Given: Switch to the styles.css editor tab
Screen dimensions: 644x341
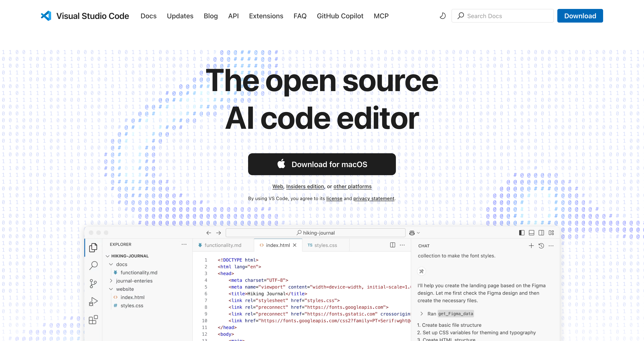Looking at the screenshot, I should click(x=325, y=245).
